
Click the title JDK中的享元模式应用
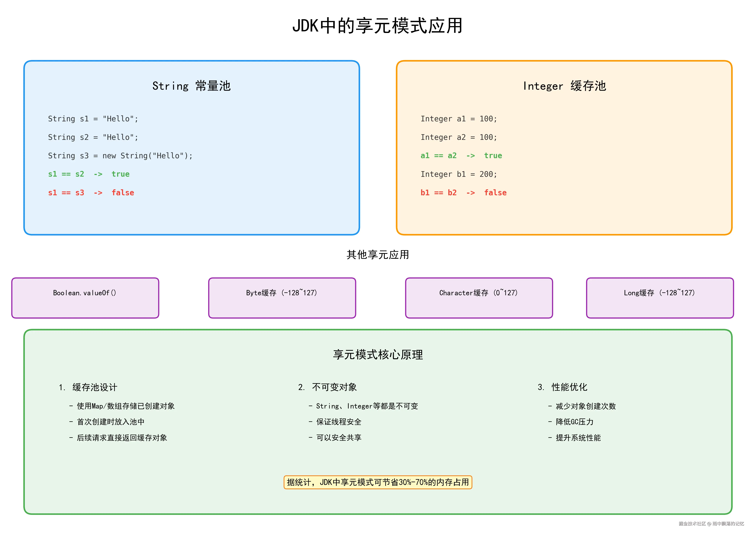(x=377, y=26)
